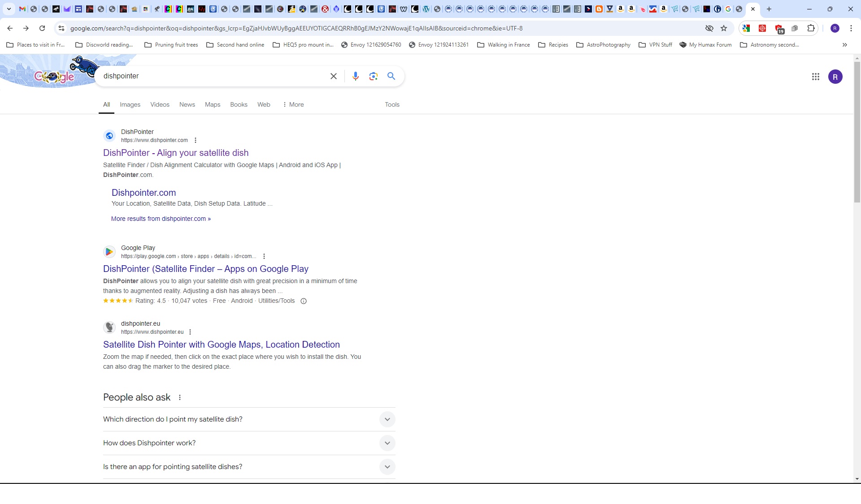The image size is (861, 504).
Task: Open the Chrome three-dot menu
Action: (x=851, y=28)
